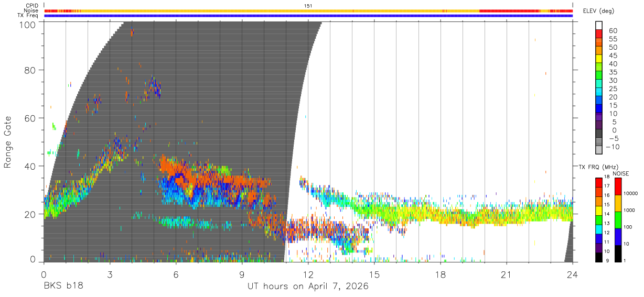Image resolution: width=644 pixels, height=297 pixels.
Task: Select the green 30–35 ELEV colorbar segment
Action: point(599,76)
